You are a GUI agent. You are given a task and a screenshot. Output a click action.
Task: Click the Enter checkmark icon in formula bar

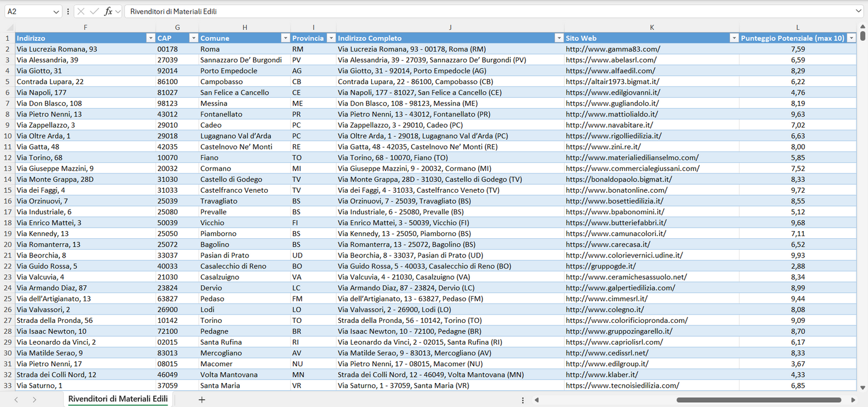[94, 11]
